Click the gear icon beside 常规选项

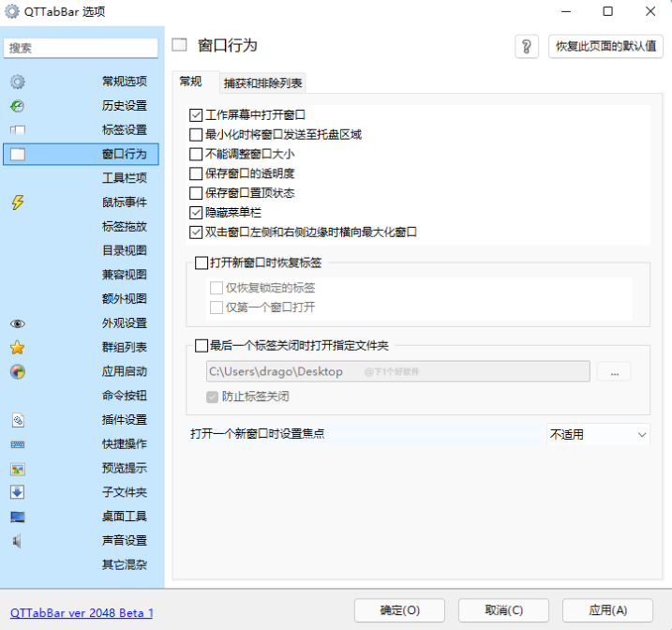pos(18,82)
